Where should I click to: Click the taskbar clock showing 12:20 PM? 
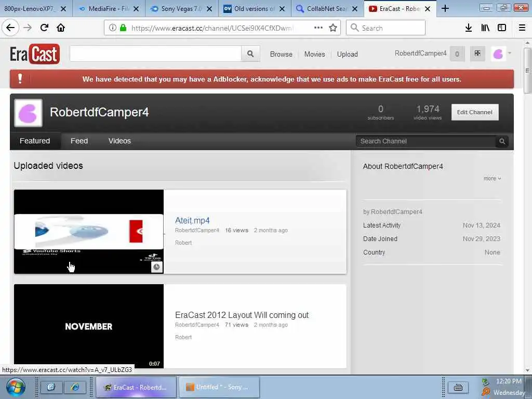click(x=509, y=381)
